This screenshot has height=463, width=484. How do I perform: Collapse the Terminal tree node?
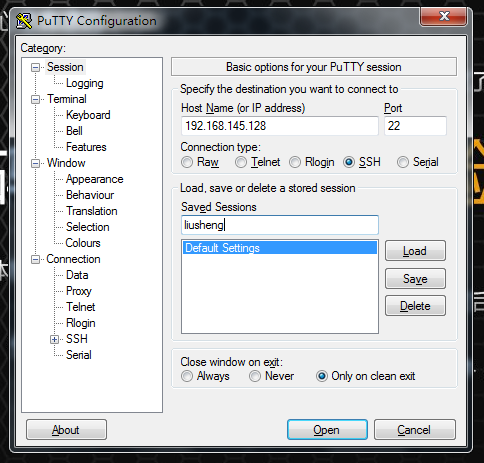[x=35, y=99]
